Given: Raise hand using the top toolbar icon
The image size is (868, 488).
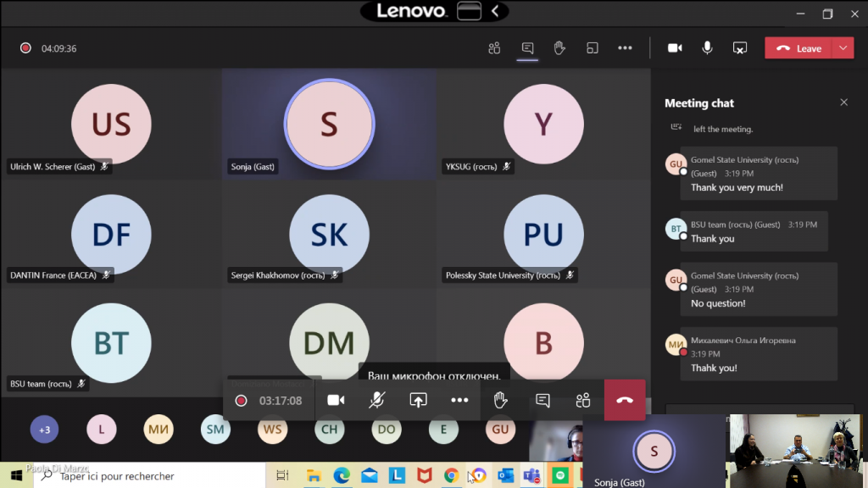Looking at the screenshot, I should (x=559, y=48).
